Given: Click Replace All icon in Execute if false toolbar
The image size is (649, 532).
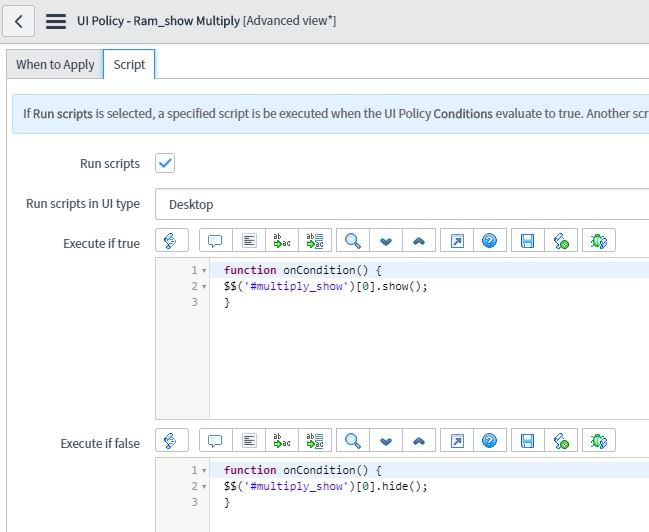Looking at the screenshot, I should [315, 441].
